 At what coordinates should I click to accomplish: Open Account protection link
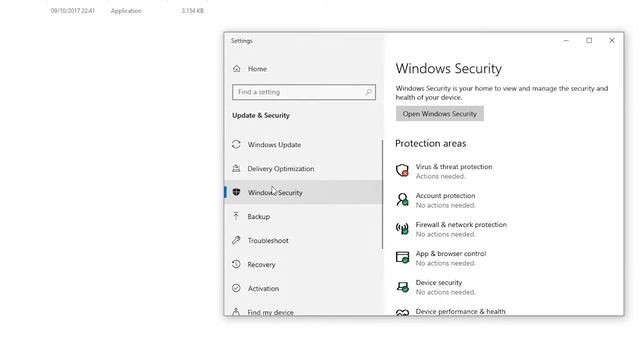tap(445, 196)
